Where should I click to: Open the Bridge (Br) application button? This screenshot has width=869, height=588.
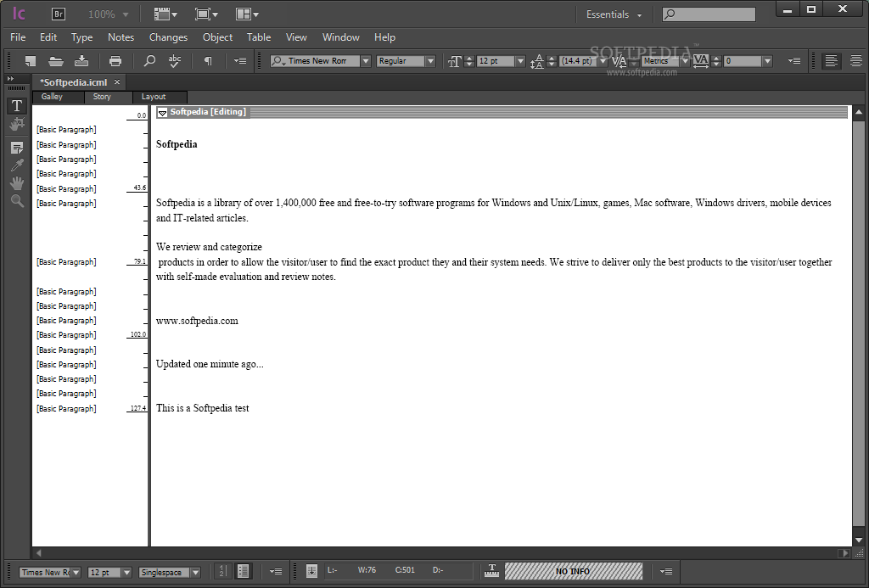[59, 14]
